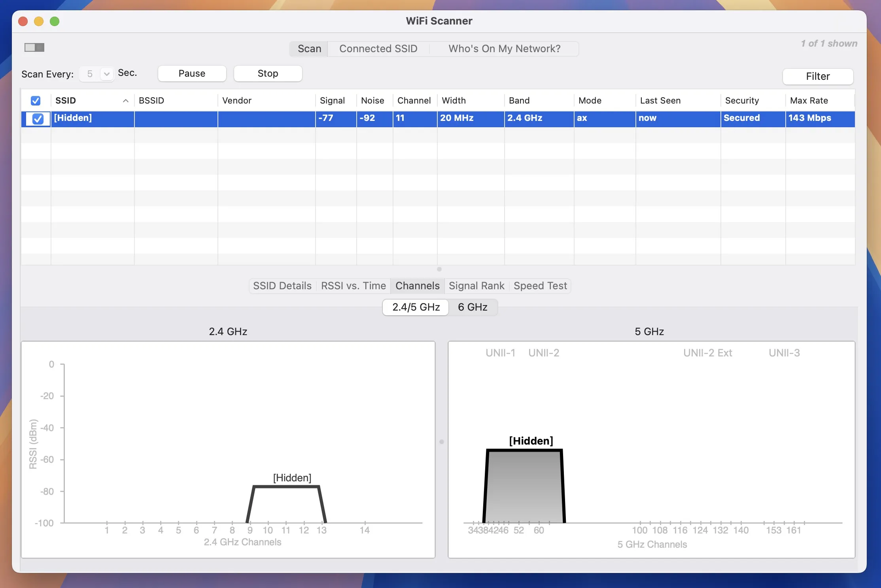Sort by the Vendor column header
The height and width of the screenshot is (588, 881).
point(267,101)
